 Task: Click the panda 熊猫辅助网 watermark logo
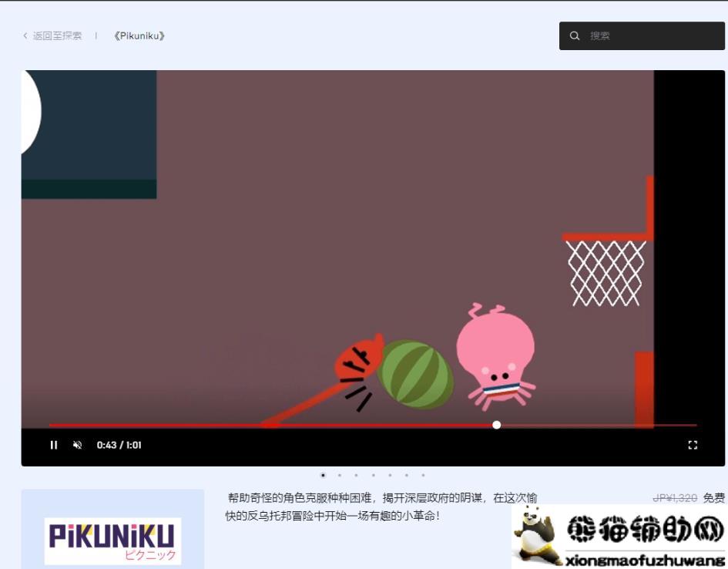coord(619,537)
